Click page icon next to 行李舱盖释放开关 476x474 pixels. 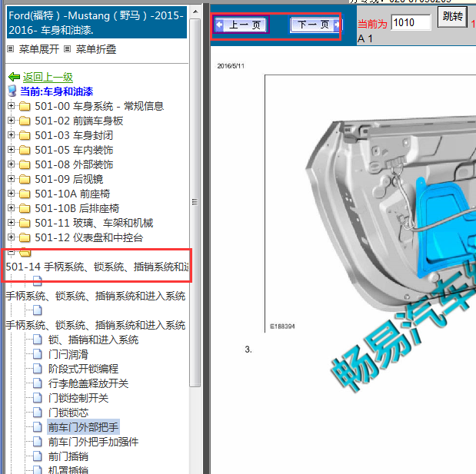(38, 383)
